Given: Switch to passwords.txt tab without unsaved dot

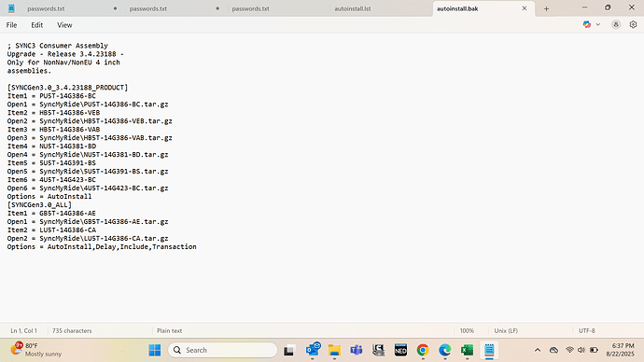Looking at the screenshot, I should click(250, 8).
